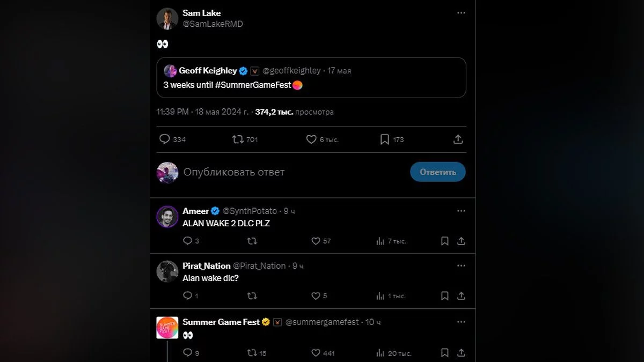
Task: Bookmark Sam Lake's main tweet
Action: [x=385, y=139]
